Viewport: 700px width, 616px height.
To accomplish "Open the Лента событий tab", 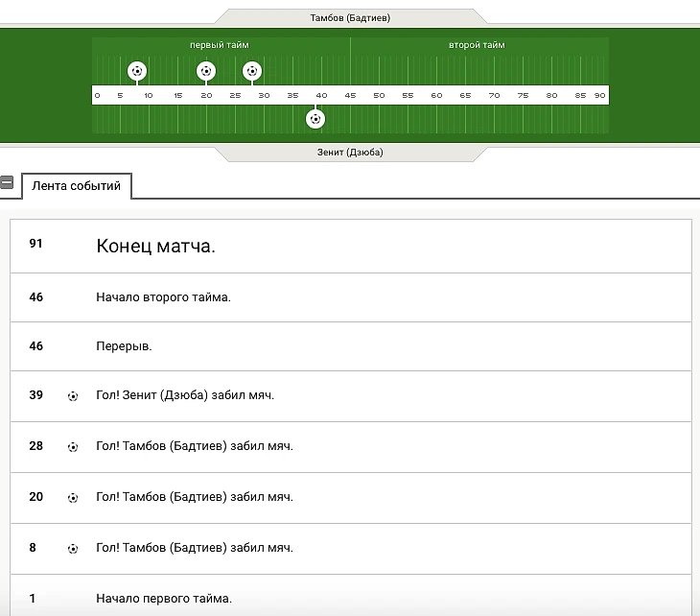I will click(x=77, y=186).
